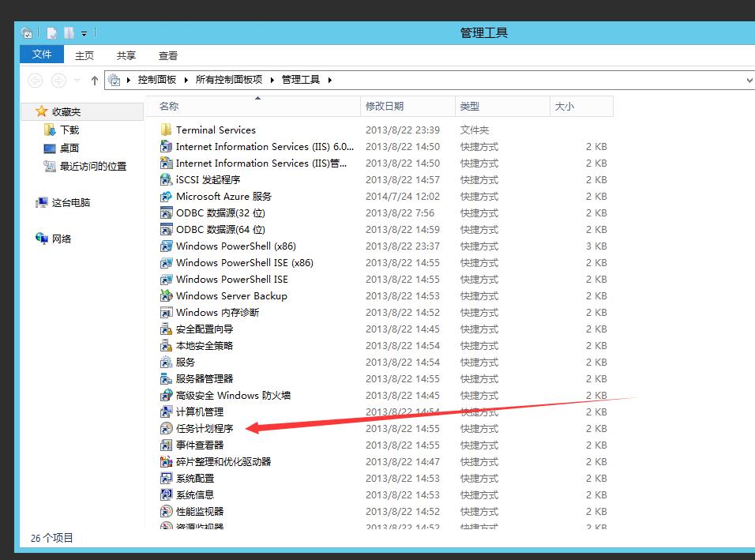
Task: Select the 碎片整理和优化驱动器 icon
Action: [166, 461]
